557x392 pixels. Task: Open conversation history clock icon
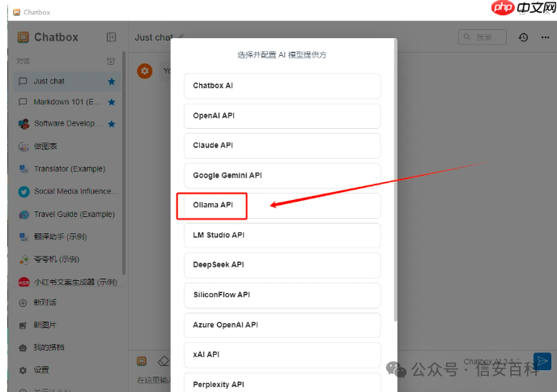pyautogui.click(x=523, y=37)
